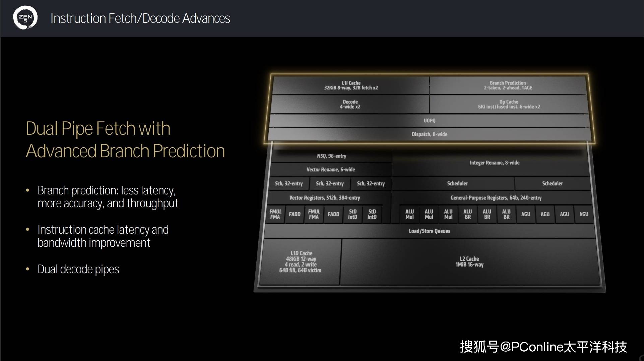Viewport: 644px width, 361px height.
Task: Click heading Dual Pipe Fetch with Advanced Branch Prediction
Action: 125,139
